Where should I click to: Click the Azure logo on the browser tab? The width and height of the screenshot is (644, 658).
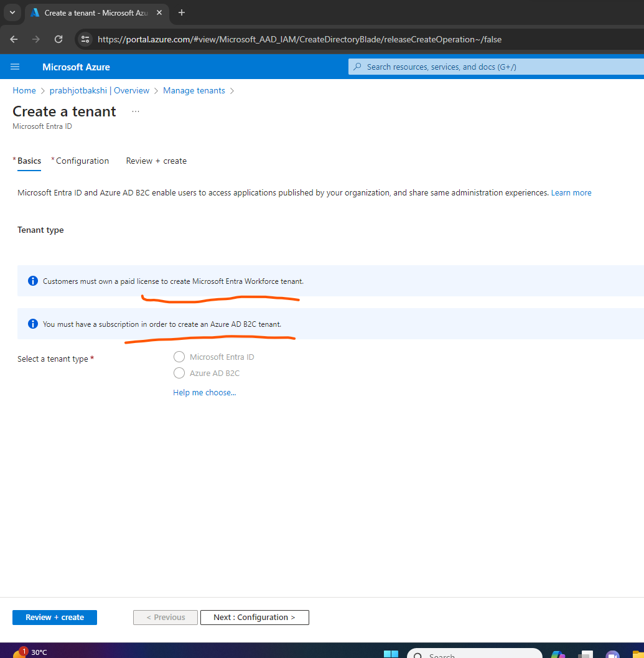tap(35, 12)
